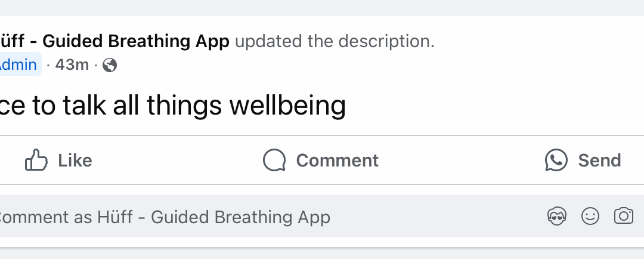Open the avatar sticker picker icon

(557, 216)
